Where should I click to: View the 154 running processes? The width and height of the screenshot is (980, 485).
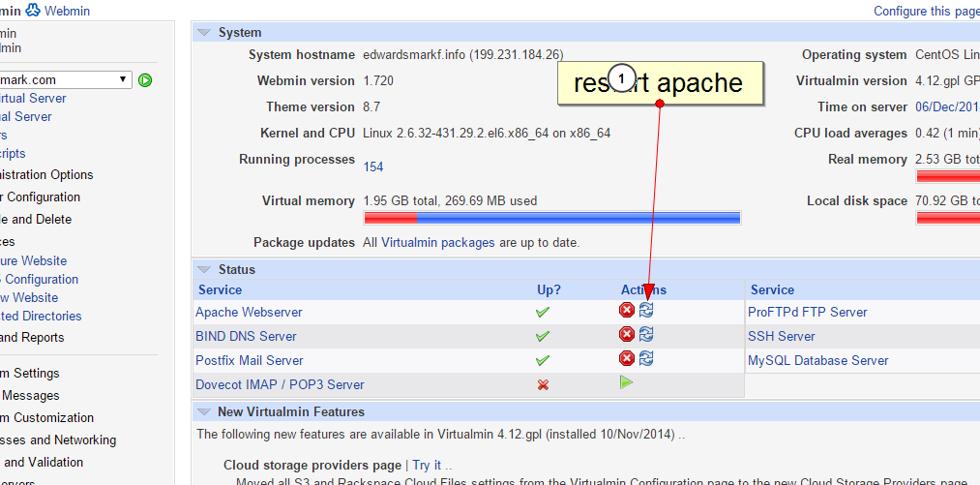(373, 167)
